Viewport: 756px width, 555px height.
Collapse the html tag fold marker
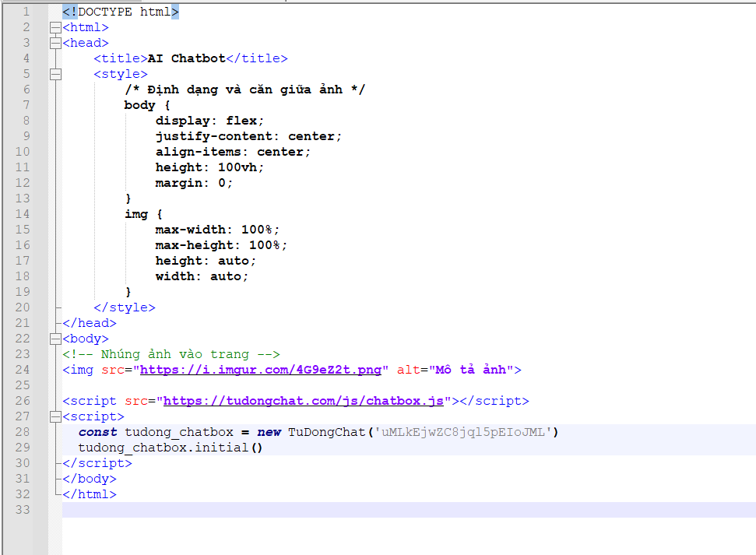[x=55, y=27]
